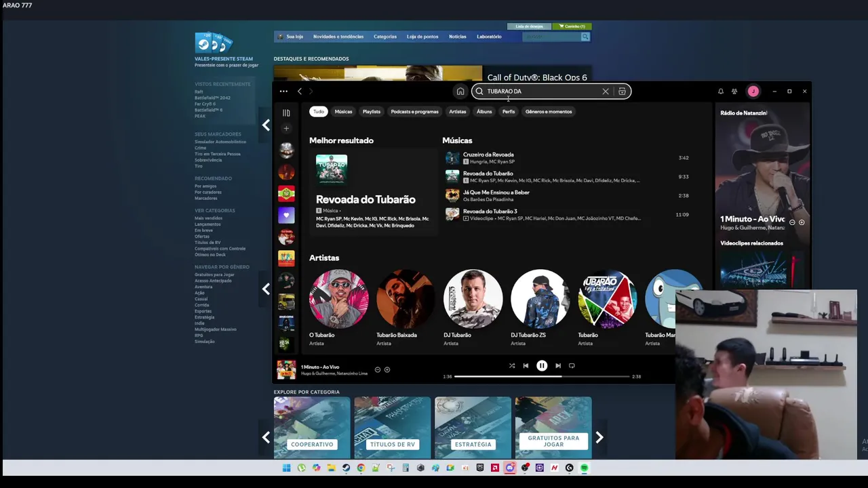
Task: Go to previous Steam category carousel
Action: [266, 437]
